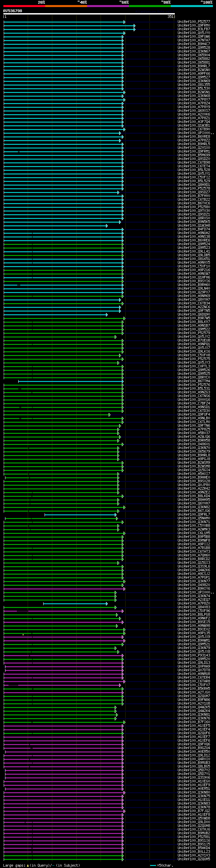Select the UniRef100_A2Y1V3 label

point(194,856)
